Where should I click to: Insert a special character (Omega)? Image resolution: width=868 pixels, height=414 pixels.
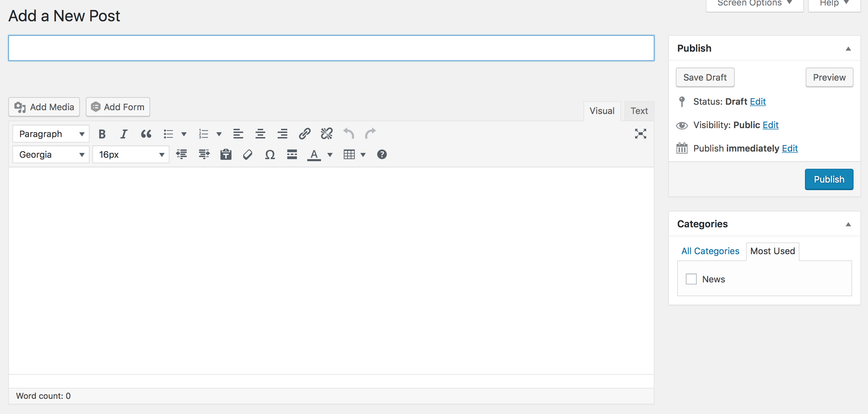click(270, 154)
